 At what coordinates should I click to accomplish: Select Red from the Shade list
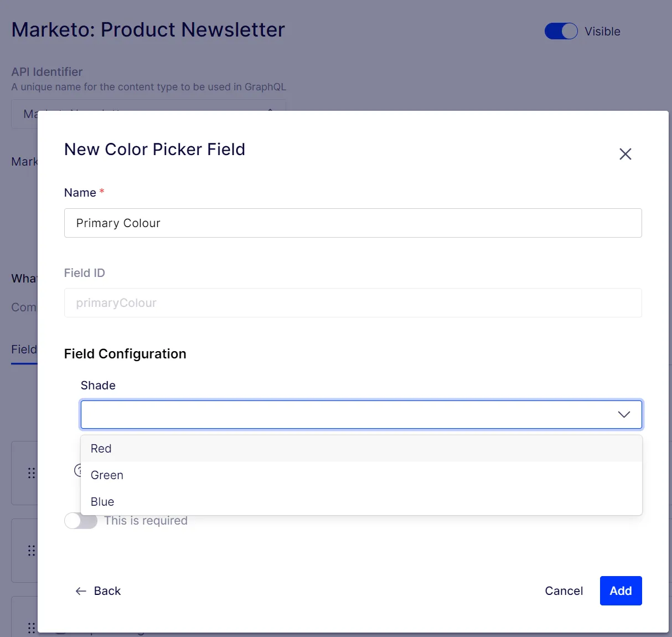pos(361,449)
